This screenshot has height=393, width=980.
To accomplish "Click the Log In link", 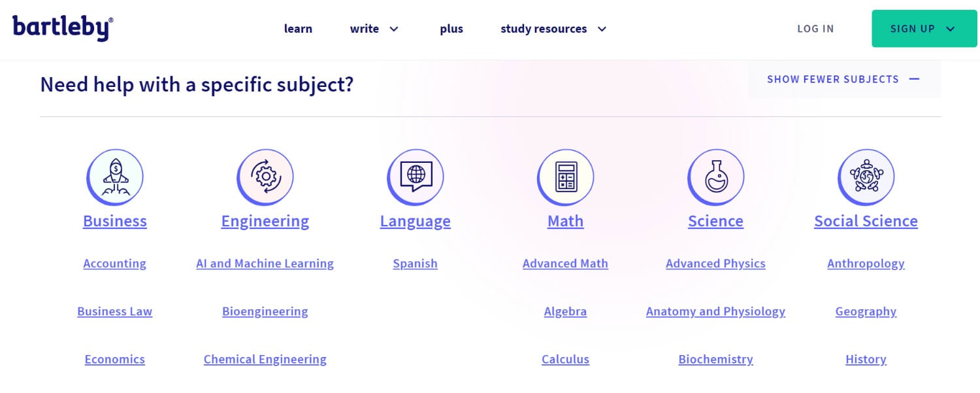I will coord(815,29).
